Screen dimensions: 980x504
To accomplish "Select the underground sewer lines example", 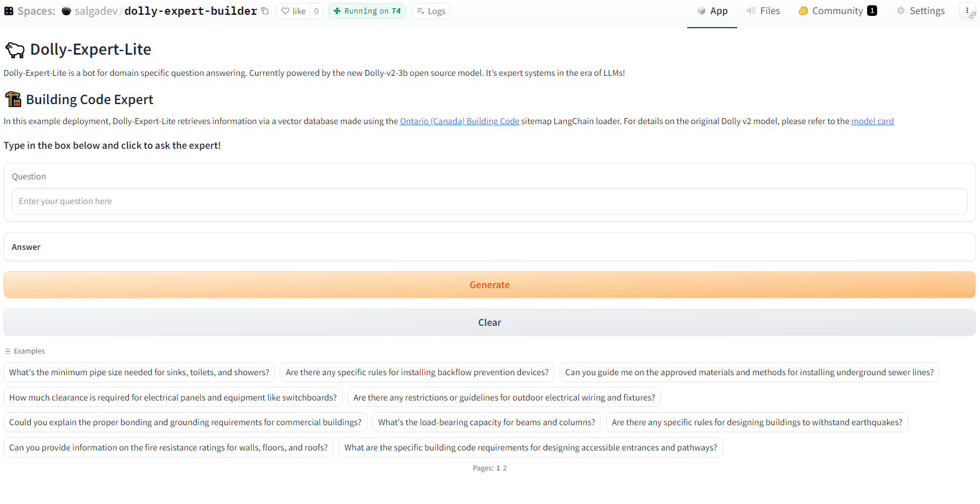I will coord(750,372).
